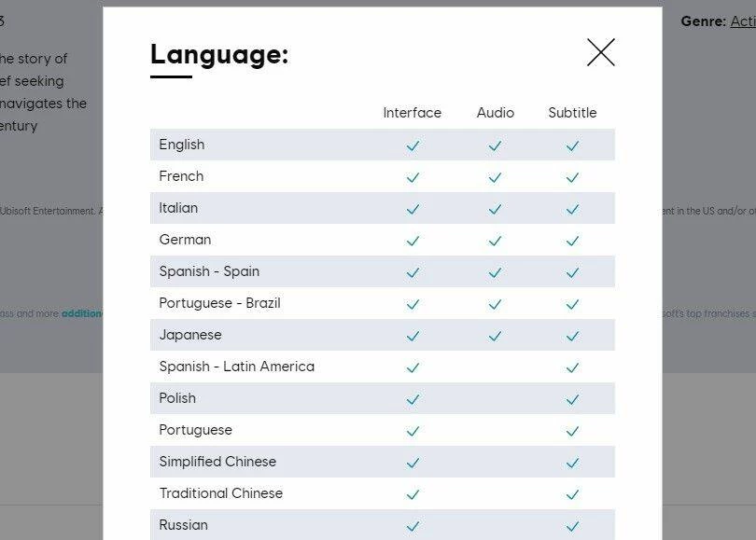The height and width of the screenshot is (540, 756).
Task: Click English interface checkmark
Action: 413,145
